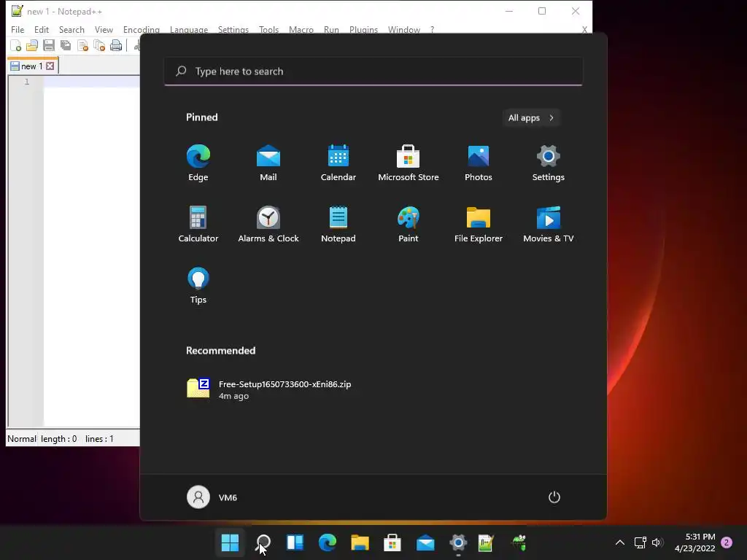
Task: Open the network tray icon
Action: pos(640,542)
